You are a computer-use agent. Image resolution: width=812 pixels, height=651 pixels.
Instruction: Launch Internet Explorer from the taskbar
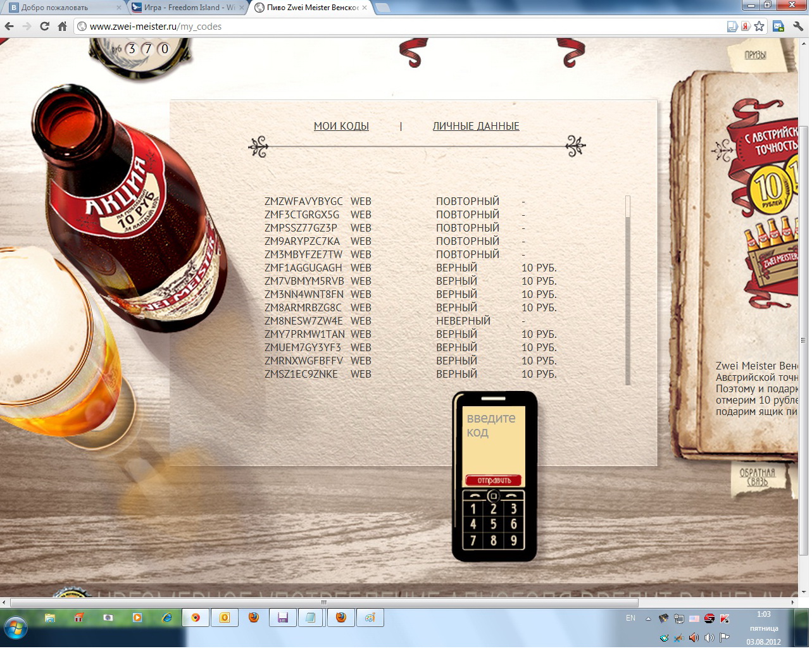tap(167, 617)
